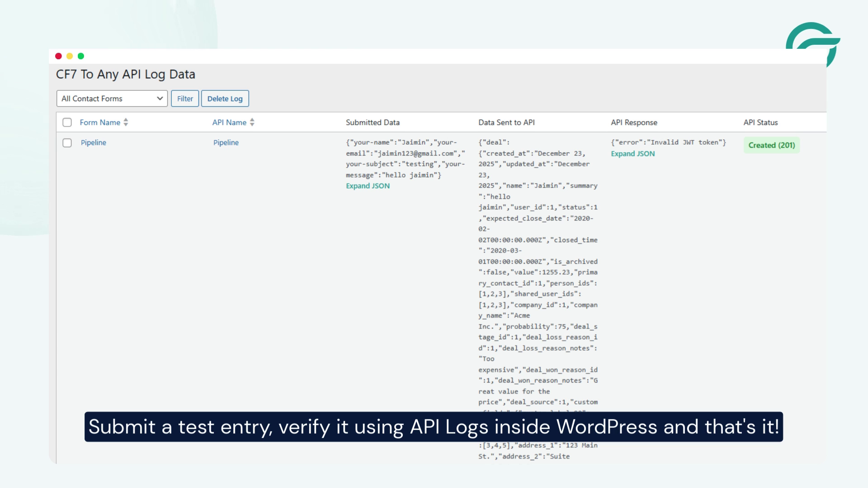
Task: Open the Pipeline API name link
Action: (x=226, y=142)
